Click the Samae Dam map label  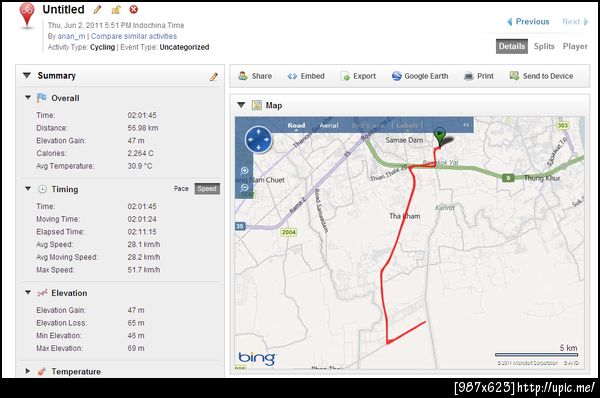pyautogui.click(x=404, y=140)
